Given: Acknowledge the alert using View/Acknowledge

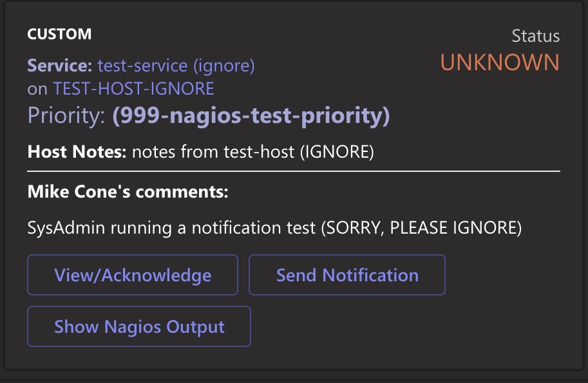Looking at the screenshot, I should pos(132,275).
